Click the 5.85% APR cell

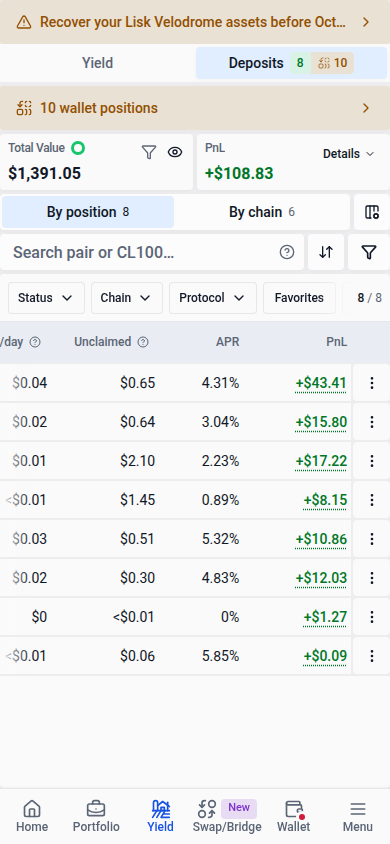[x=221, y=656]
